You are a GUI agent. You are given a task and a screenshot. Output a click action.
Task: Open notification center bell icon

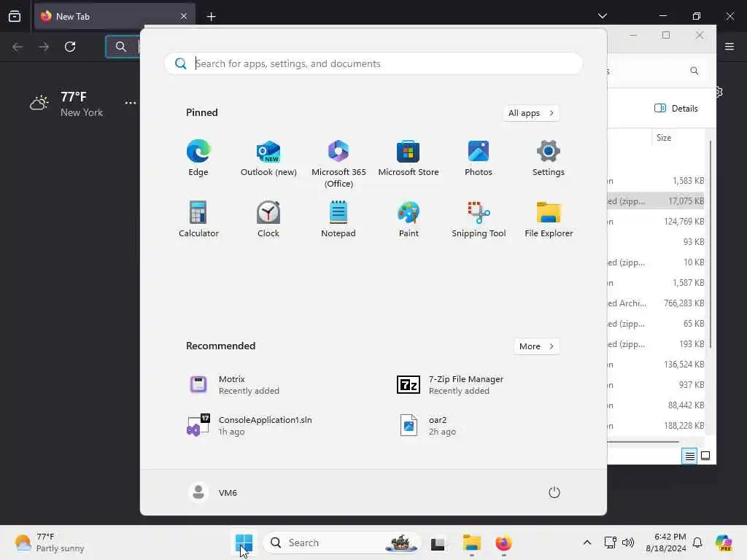tap(697, 542)
